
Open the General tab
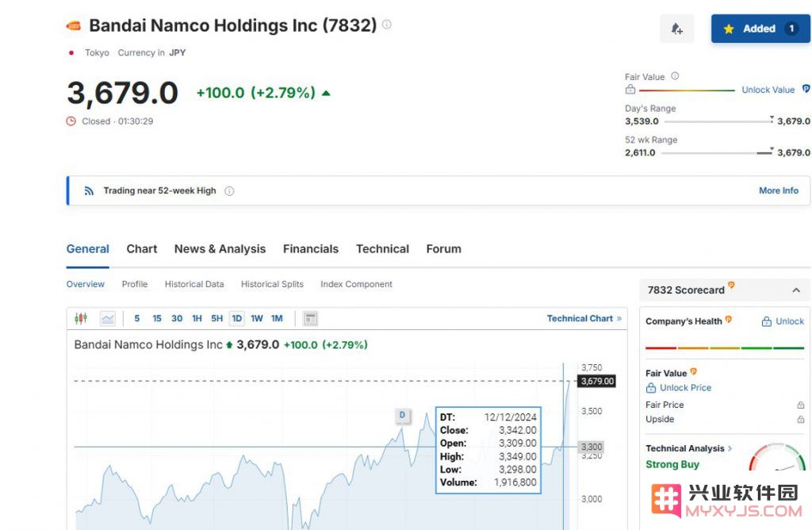(x=87, y=249)
